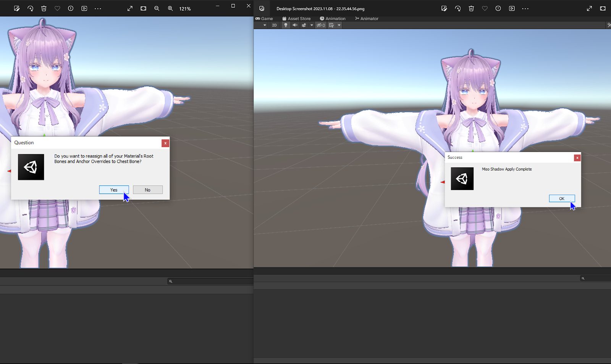Open the Gizmos dropdown arrow
Image resolution: width=611 pixels, height=364 pixels.
coord(339,25)
